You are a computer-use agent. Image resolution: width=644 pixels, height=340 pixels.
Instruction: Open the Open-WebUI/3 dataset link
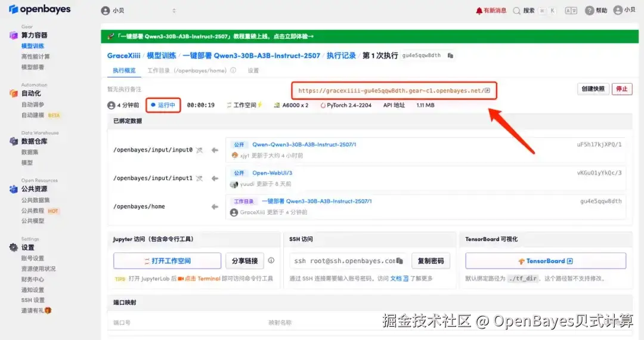click(273, 173)
